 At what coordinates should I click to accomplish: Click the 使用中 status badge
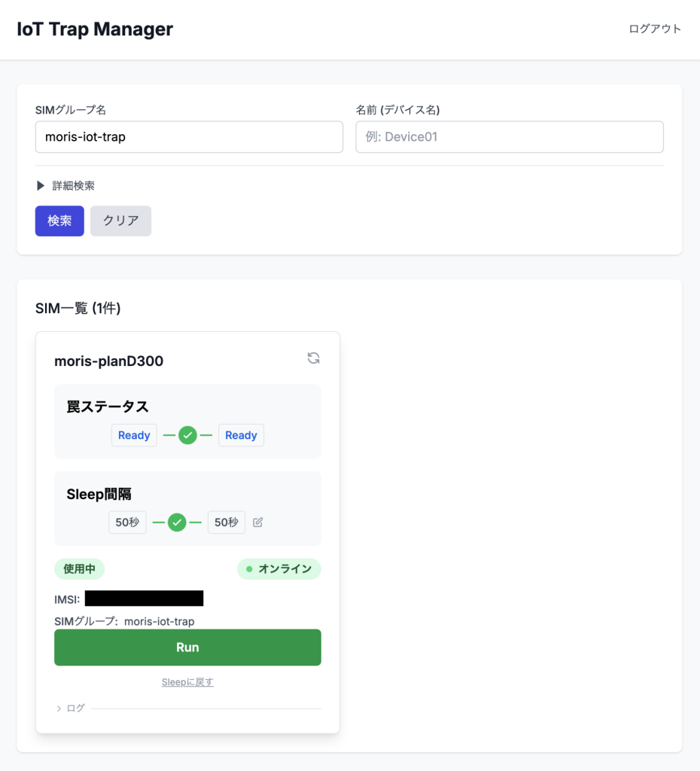[79, 569]
